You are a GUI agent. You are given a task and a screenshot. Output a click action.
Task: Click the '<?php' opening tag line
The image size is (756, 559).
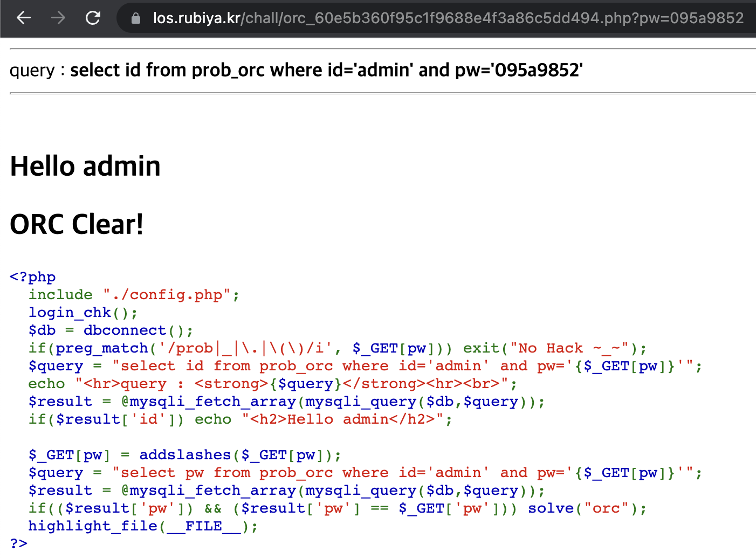pos(33,277)
